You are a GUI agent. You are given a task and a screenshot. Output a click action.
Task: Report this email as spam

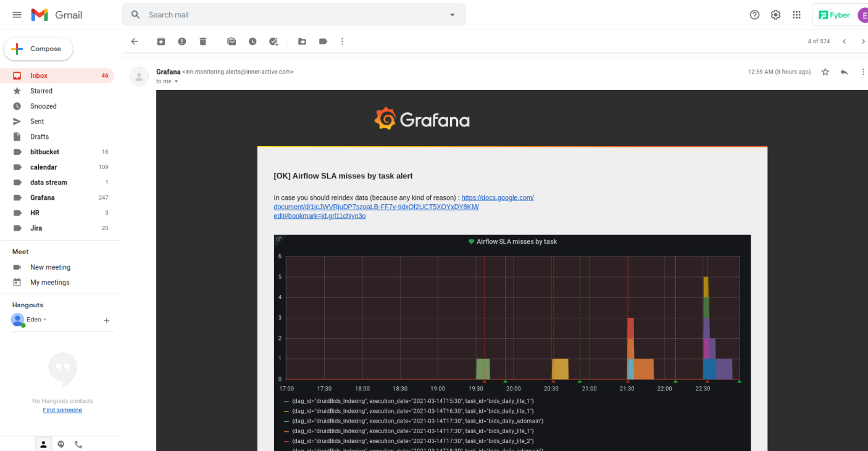click(x=182, y=41)
